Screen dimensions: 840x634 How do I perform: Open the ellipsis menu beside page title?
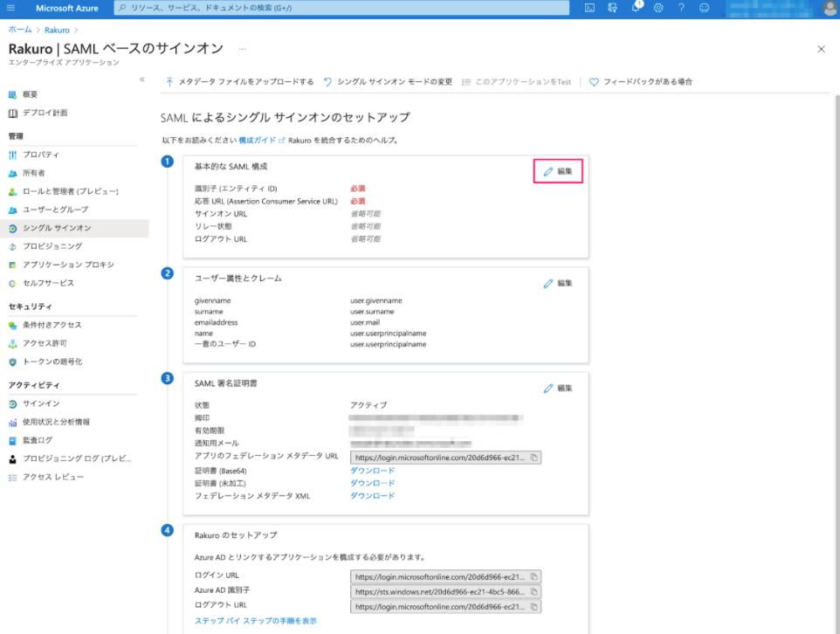[x=242, y=49]
